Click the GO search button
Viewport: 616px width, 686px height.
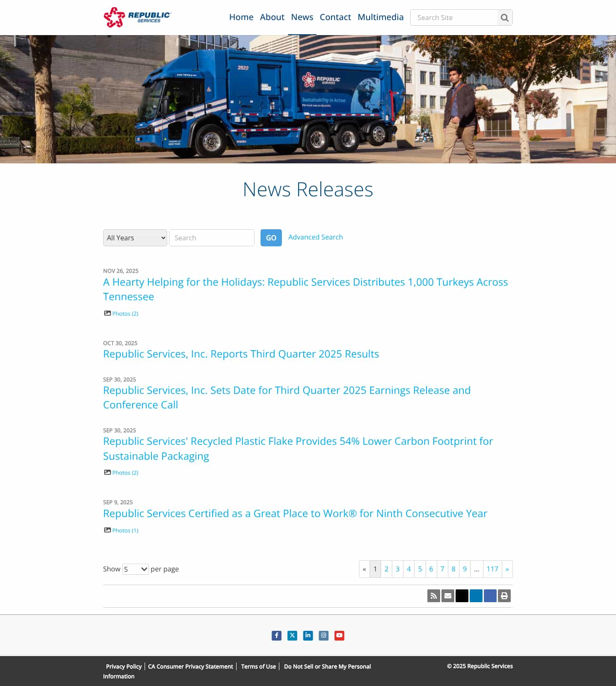271,238
